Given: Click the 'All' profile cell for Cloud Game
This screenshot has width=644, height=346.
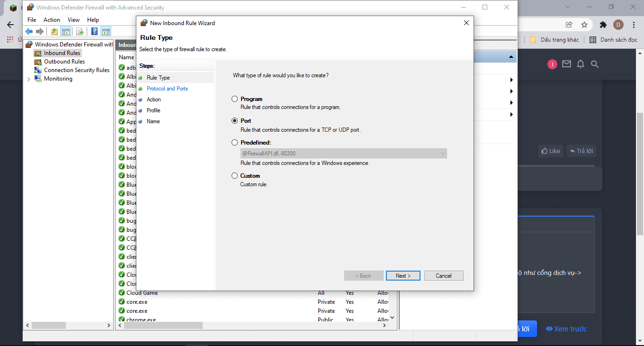Looking at the screenshot, I should click(x=321, y=293).
